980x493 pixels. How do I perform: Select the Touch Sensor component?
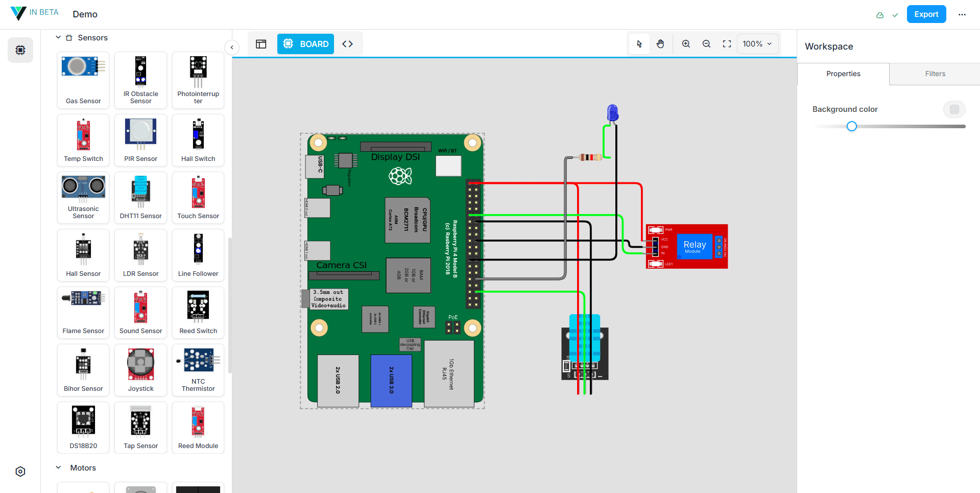[198, 198]
